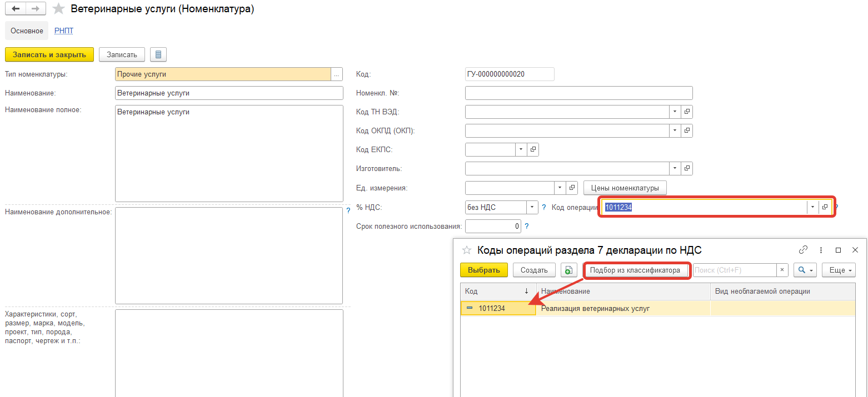Image resolution: width=868 pixels, height=397 pixels.
Task: Switch to the РНПТ tab
Action: (x=64, y=31)
